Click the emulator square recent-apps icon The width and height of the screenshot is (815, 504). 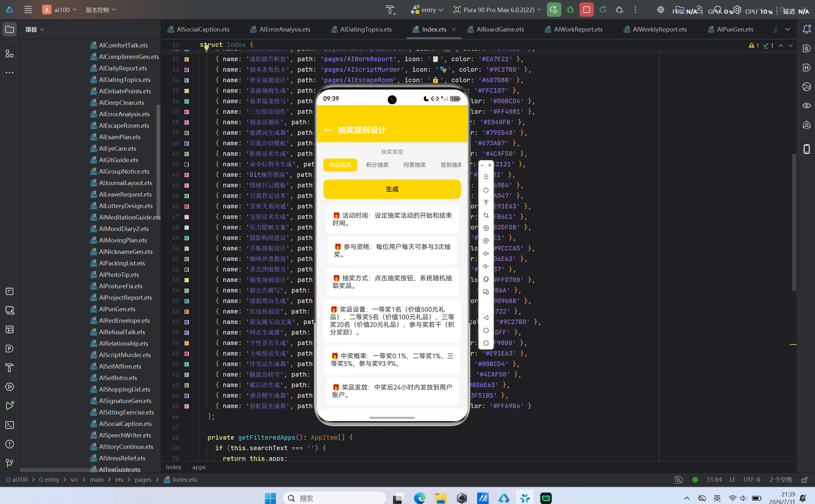point(486,343)
